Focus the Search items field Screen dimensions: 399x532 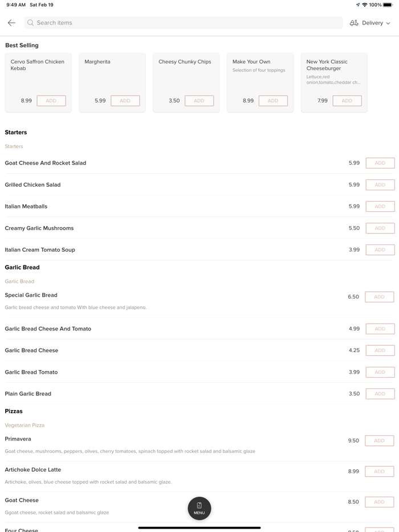pos(182,23)
